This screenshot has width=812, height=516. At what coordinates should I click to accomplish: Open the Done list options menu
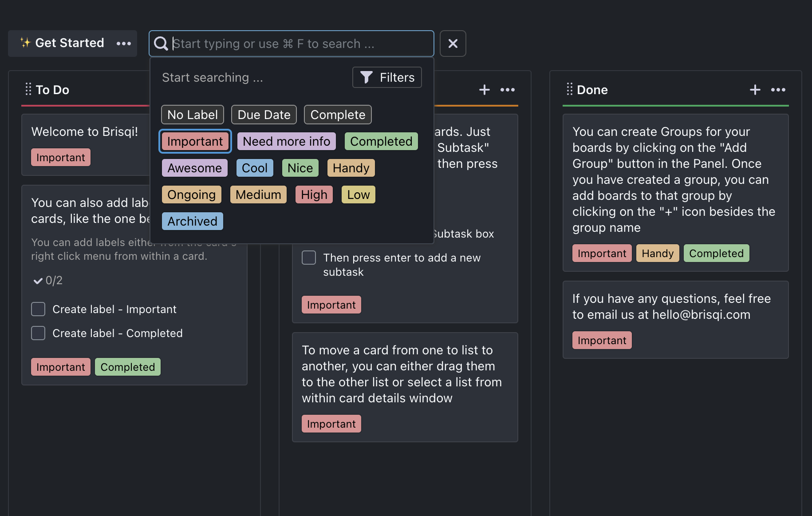click(778, 90)
